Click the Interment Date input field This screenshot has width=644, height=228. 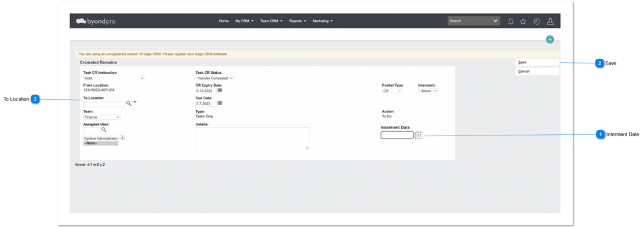[397, 135]
